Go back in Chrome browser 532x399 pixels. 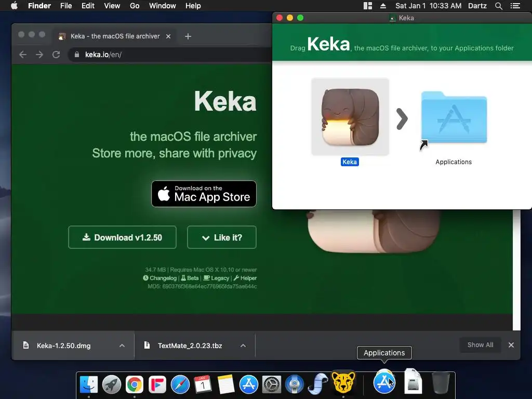23,55
